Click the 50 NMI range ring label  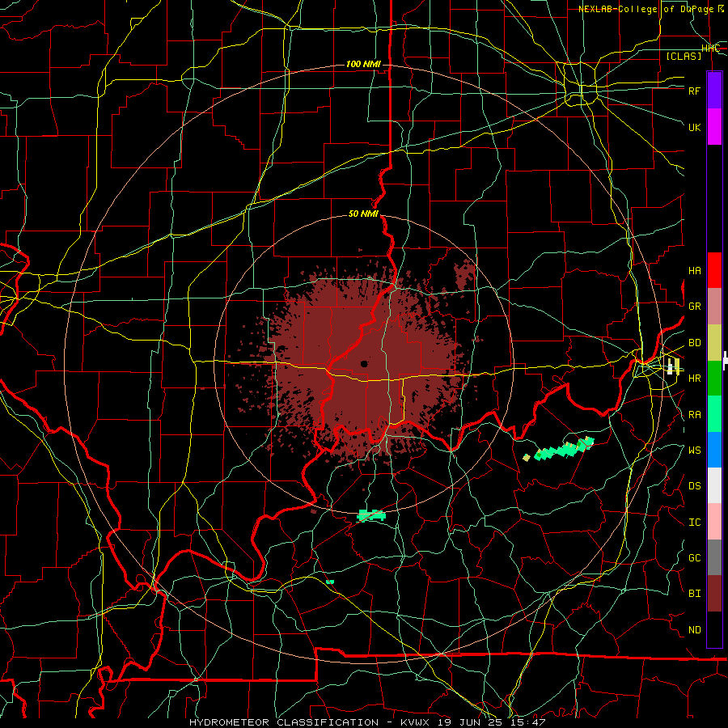pos(363,214)
